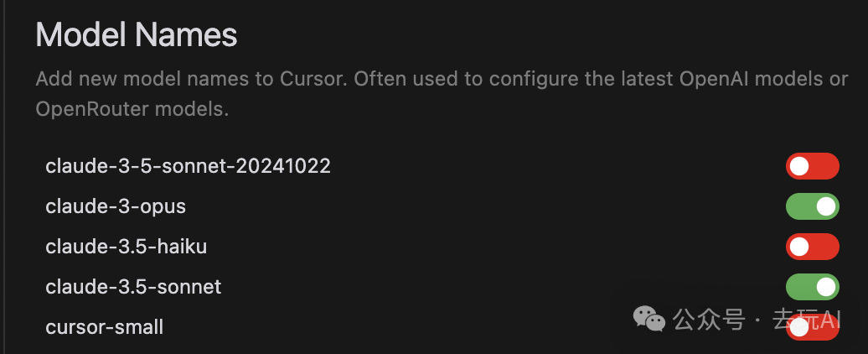
Task: Click the word OpenRouter in the description
Action: click(x=92, y=109)
